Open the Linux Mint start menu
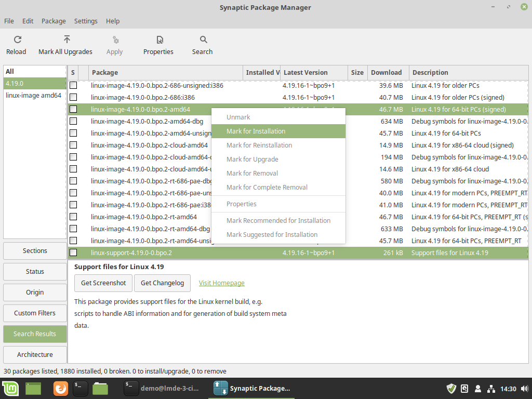The height and width of the screenshot is (399, 532). click(x=10, y=389)
